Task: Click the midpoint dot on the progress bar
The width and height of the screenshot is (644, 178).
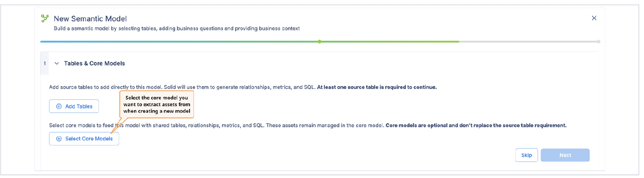Action: click(x=319, y=42)
